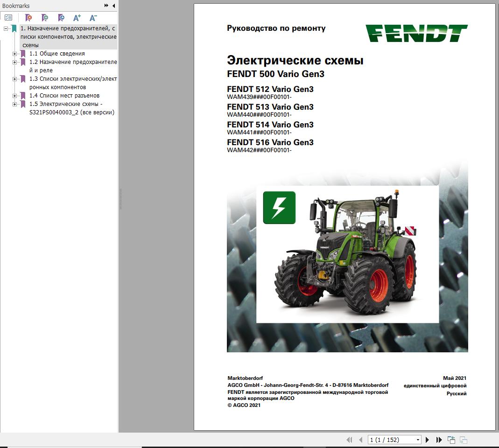This screenshot has height=448, width=499.
Task: Click the text 'FENDT 500 Vario Gen3'
Action: point(275,74)
